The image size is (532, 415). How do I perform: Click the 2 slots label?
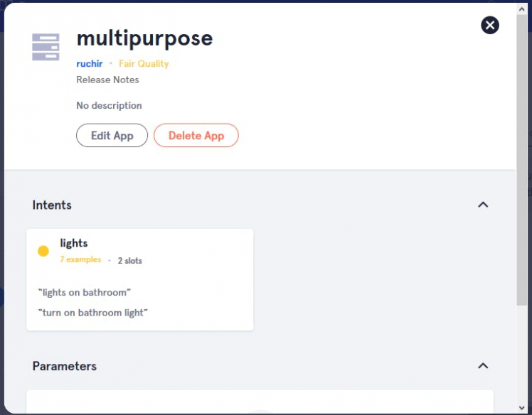(x=130, y=261)
